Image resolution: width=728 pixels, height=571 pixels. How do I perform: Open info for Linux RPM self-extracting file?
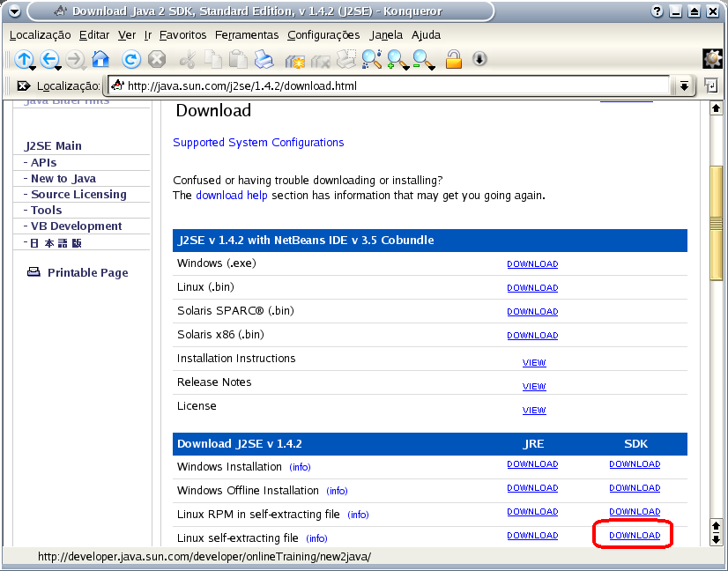point(358,515)
